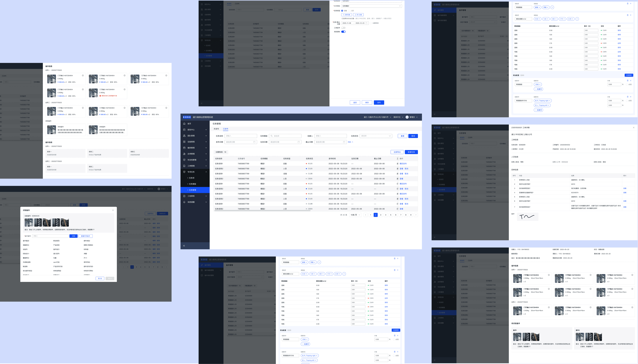This screenshot has width=638, height=364.
Task: Select the 人员 radio for 任务类型
Action: coord(349,11)
